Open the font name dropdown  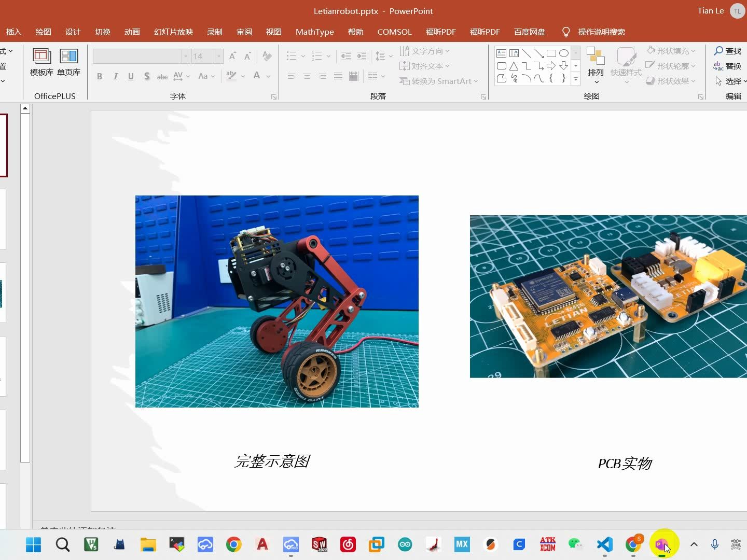185,56
